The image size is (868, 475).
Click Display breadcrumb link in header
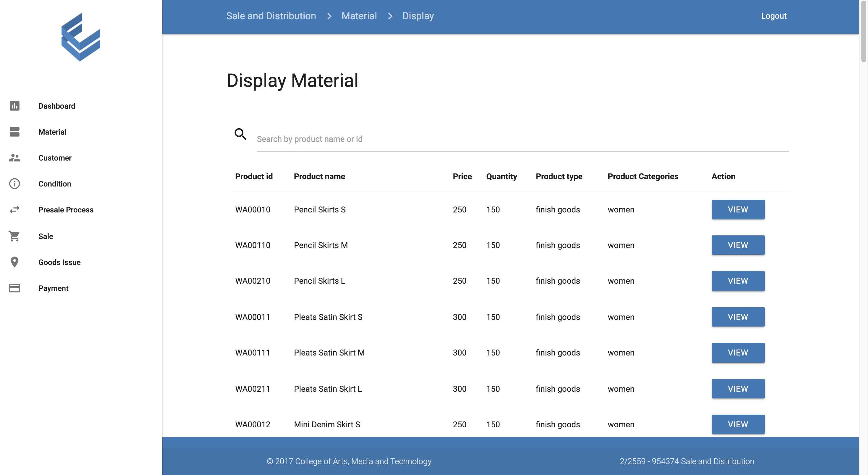pyautogui.click(x=418, y=16)
